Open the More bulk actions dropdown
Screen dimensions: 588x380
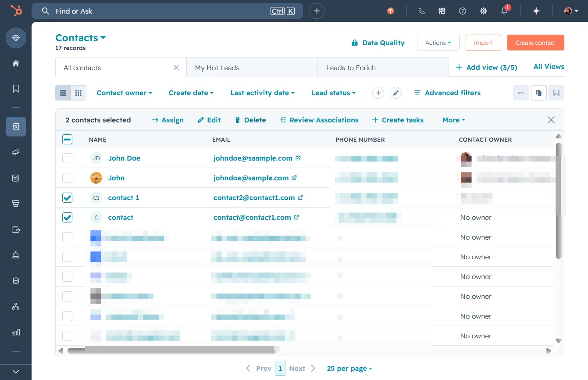pyautogui.click(x=454, y=120)
